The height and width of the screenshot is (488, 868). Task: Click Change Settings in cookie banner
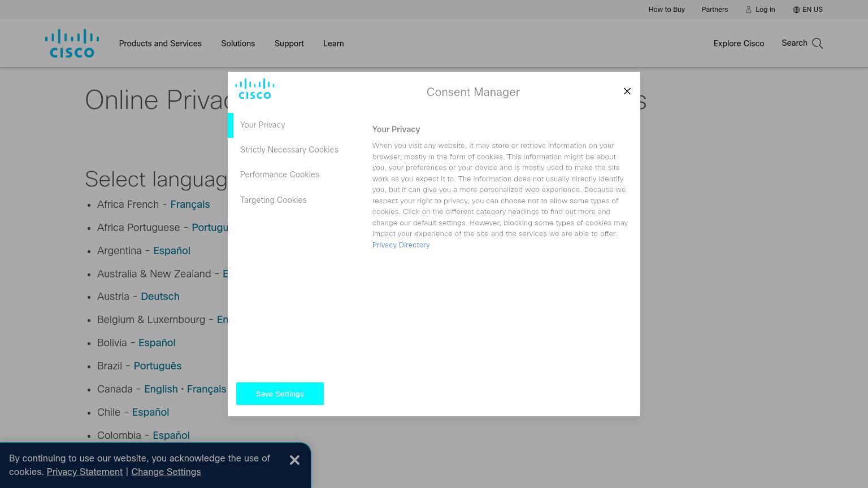[166, 472]
